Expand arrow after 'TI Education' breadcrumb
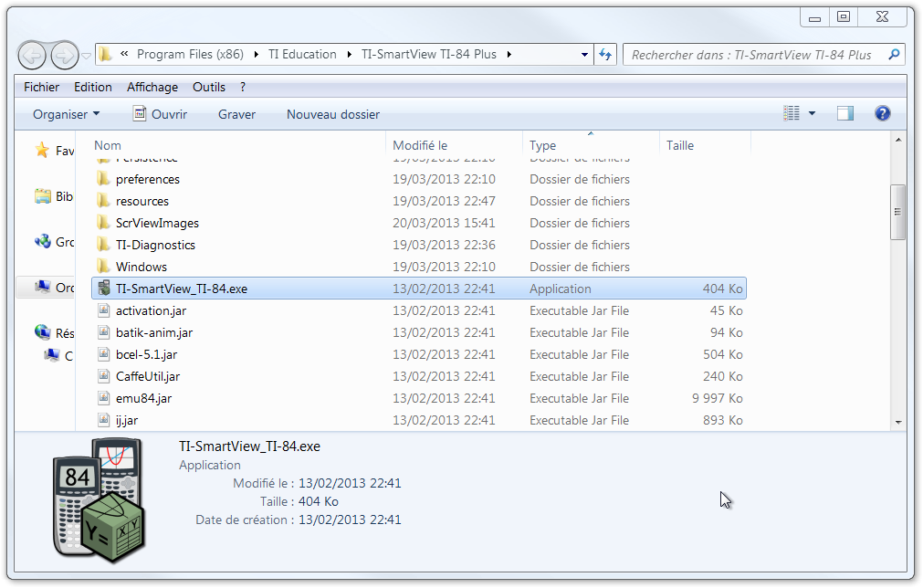Screen dimensions: 923x588 click(x=349, y=55)
